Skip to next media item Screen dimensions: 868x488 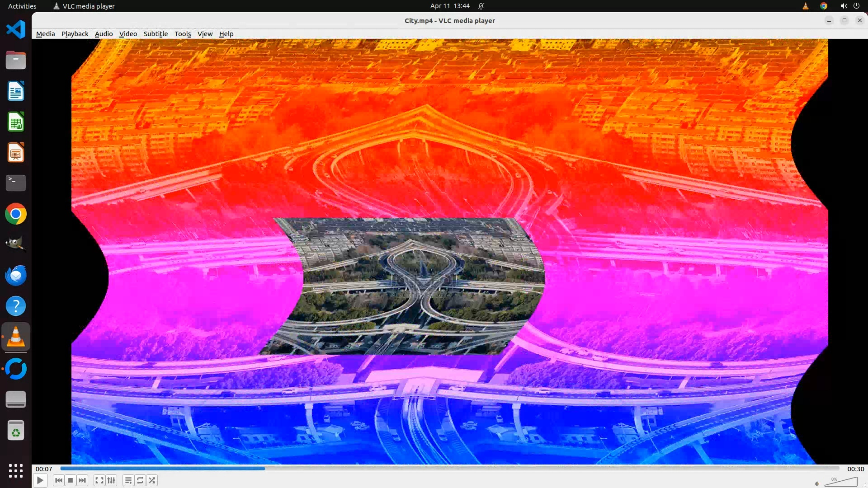pos(82,480)
